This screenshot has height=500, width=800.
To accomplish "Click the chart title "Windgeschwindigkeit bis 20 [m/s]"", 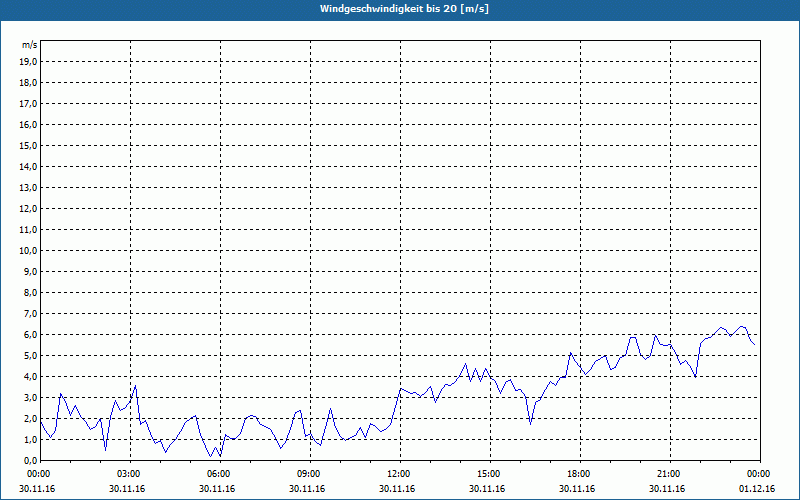I will [404, 9].
